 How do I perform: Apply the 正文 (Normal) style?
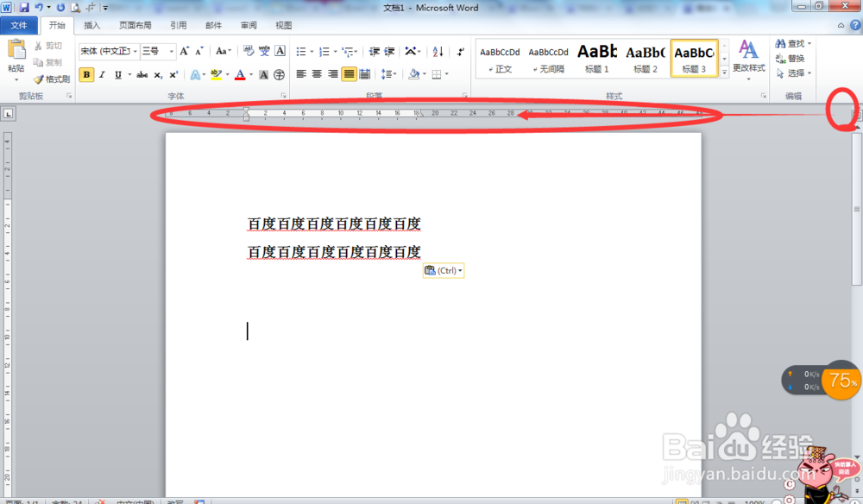coord(500,59)
